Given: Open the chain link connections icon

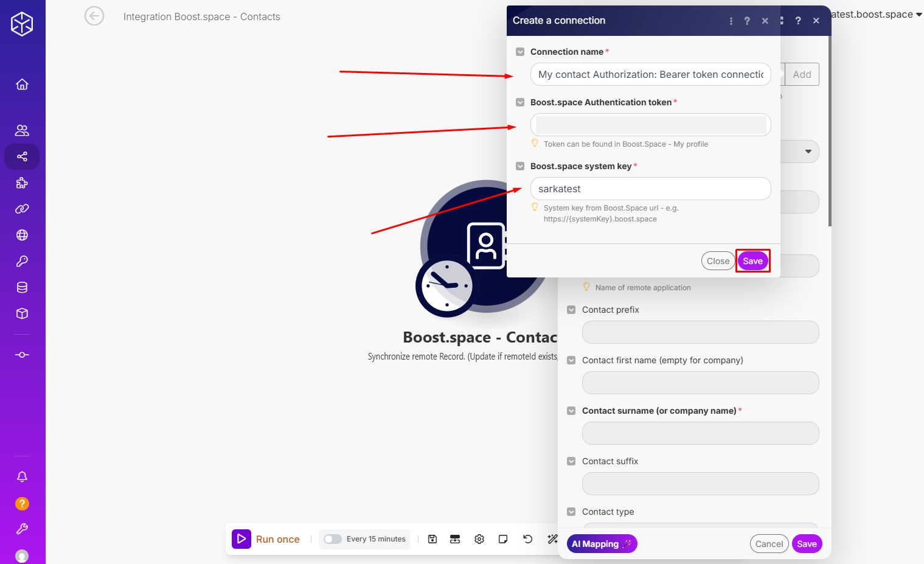Looking at the screenshot, I should [x=22, y=209].
